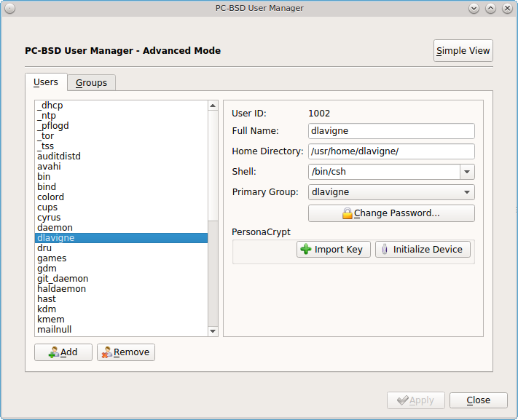Select user auditdistd
This screenshot has height=420, width=518.
click(x=121, y=156)
